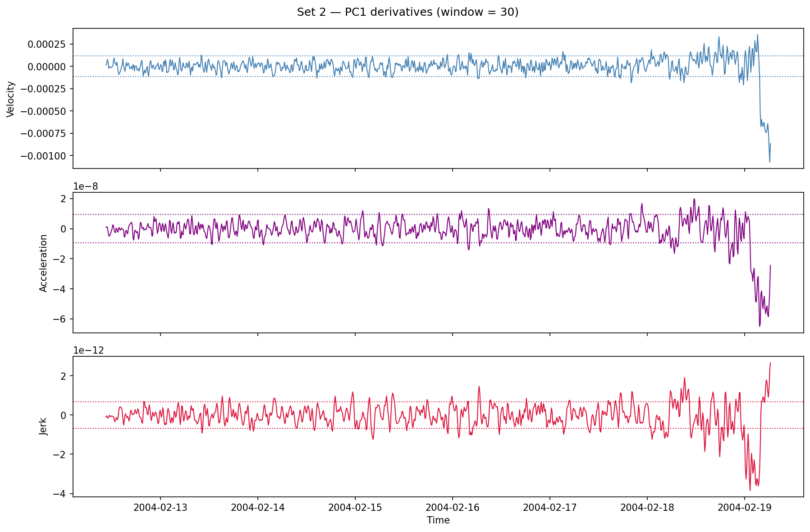
Task: Select the 2004-02-19 date tick label
Action: tap(744, 508)
